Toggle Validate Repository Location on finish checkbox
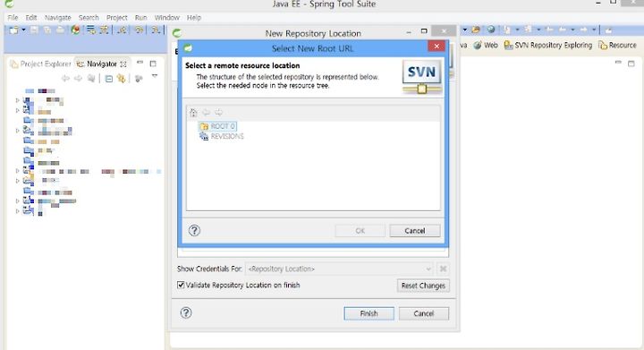The width and height of the screenshot is (644, 350). (x=181, y=285)
